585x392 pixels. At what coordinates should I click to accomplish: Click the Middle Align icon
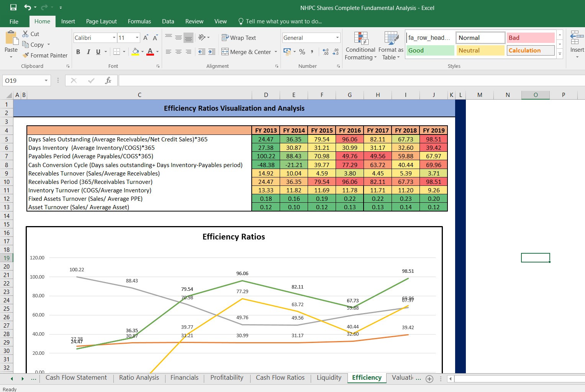(x=179, y=37)
